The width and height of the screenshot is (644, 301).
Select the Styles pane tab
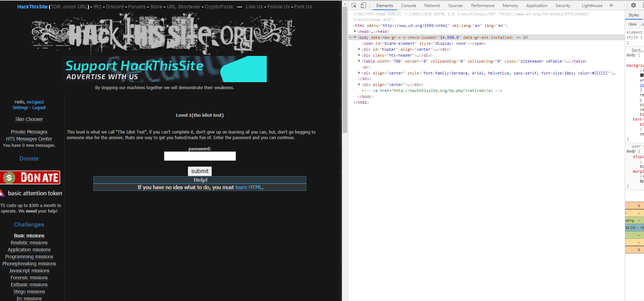[x=634, y=15]
